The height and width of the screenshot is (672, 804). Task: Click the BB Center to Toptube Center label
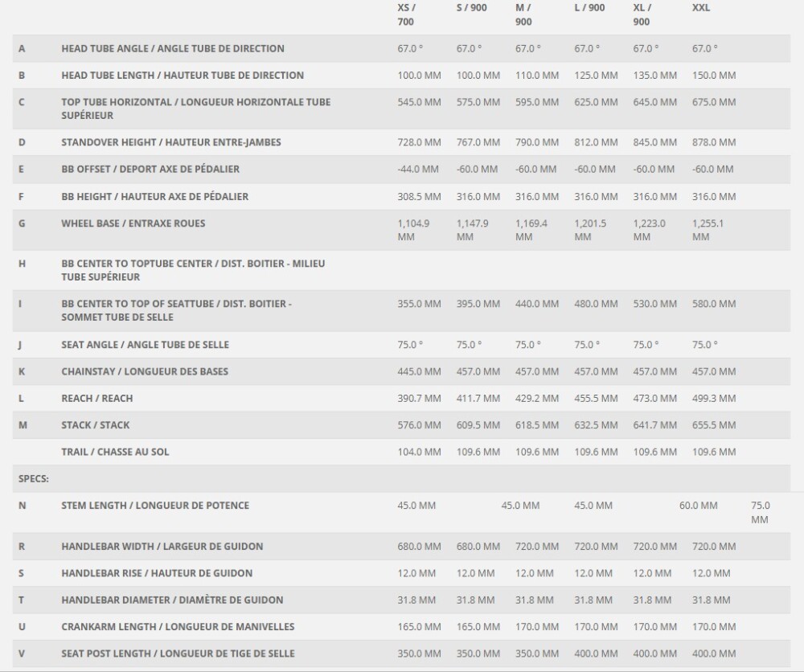(193, 270)
